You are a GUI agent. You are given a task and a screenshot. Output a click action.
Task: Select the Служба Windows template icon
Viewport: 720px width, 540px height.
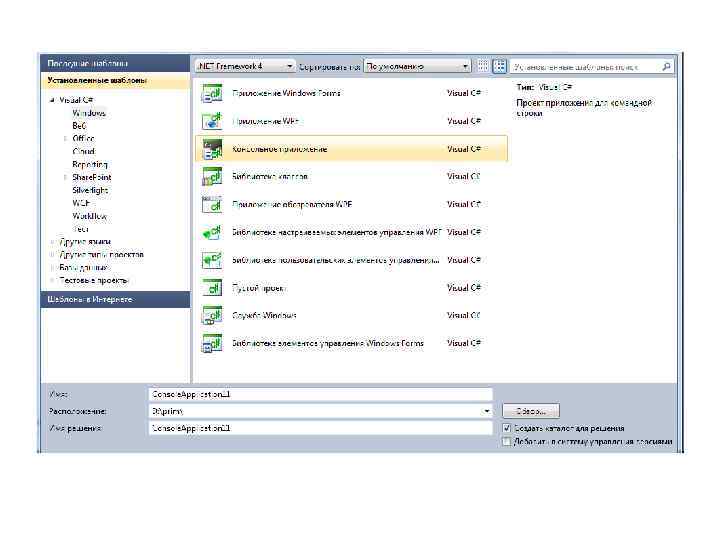pyautogui.click(x=212, y=316)
